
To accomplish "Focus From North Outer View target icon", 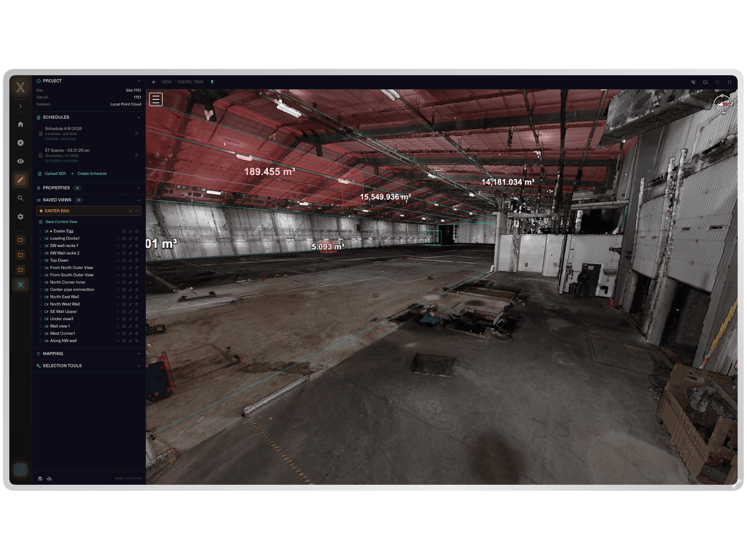I will pos(124,268).
